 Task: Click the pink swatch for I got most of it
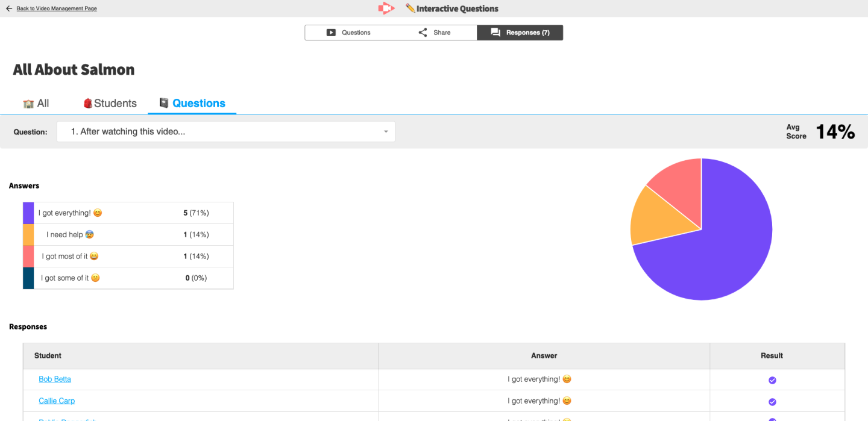[28, 257]
